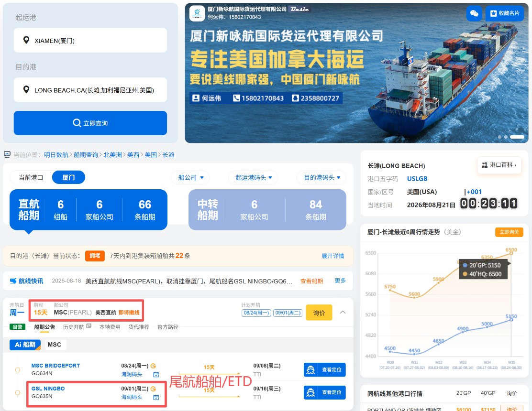Click the orange 立即询价 chart button
The image size is (532, 411).
[x=509, y=232]
